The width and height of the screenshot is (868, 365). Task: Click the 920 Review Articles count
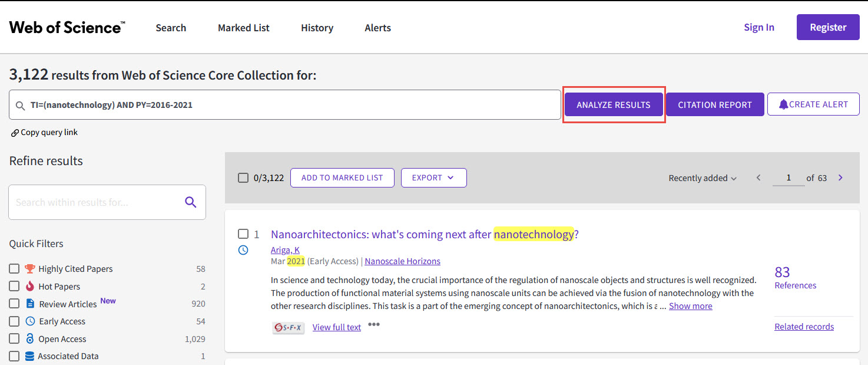point(198,304)
